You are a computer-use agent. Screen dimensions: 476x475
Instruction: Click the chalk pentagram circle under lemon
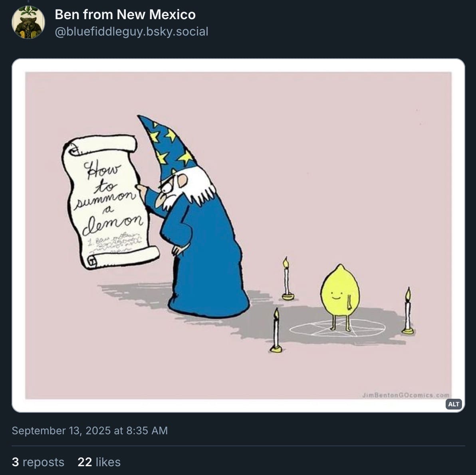(337, 328)
